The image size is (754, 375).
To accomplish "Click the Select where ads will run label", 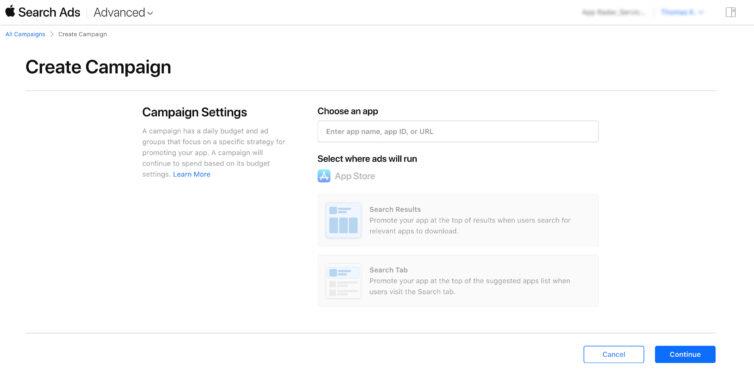I will coord(367,159).
